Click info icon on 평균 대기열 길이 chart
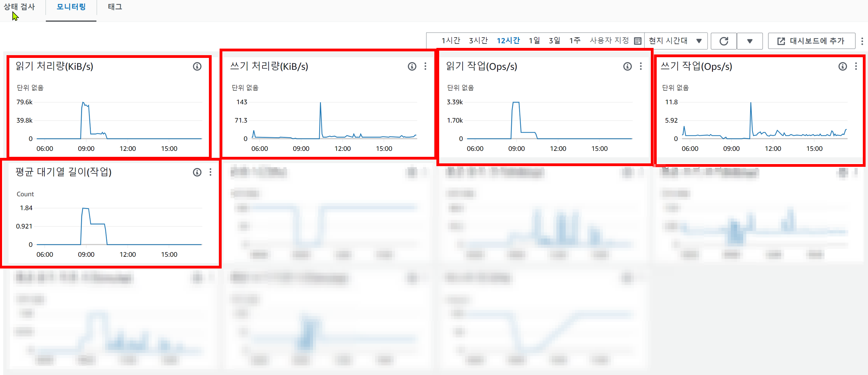Image resolution: width=868 pixels, height=375 pixels. tap(197, 172)
